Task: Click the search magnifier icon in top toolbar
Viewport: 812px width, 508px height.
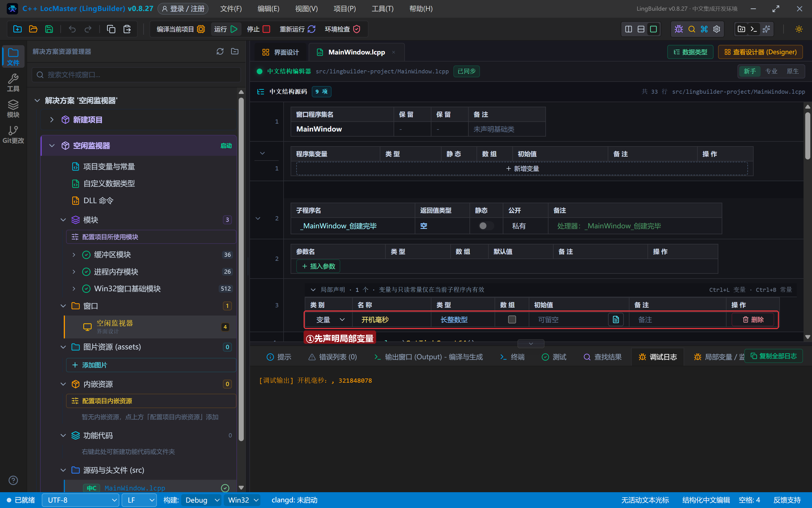Action: coord(692,29)
